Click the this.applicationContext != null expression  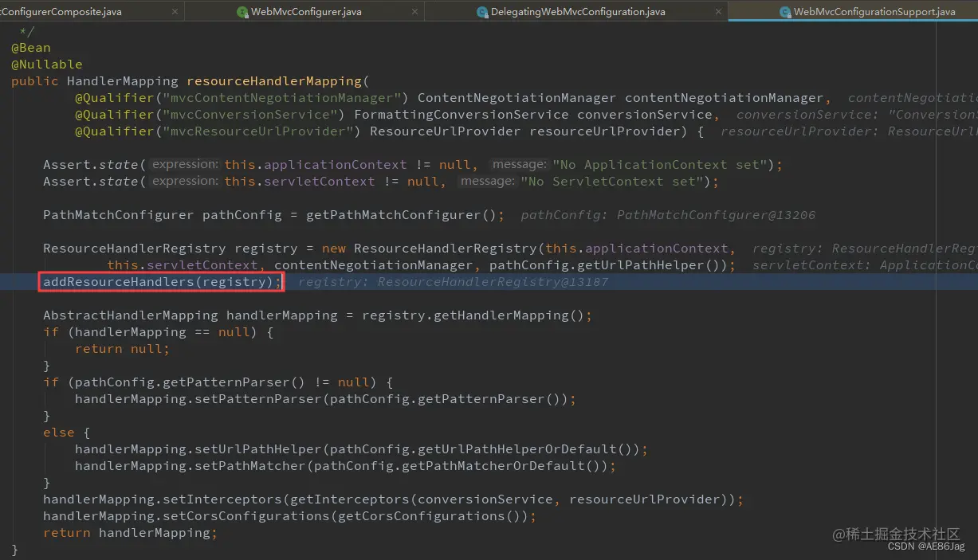tap(348, 165)
